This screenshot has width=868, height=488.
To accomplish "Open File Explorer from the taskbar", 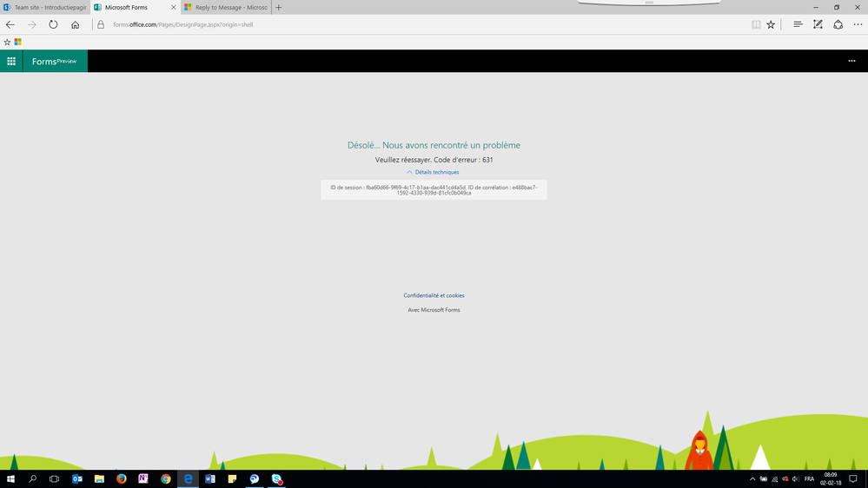I will point(99,478).
